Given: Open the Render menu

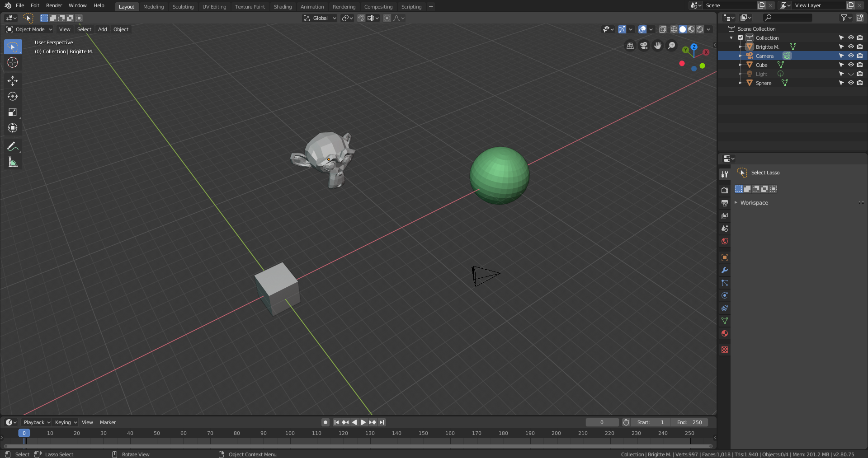Looking at the screenshot, I should [x=54, y=5].
